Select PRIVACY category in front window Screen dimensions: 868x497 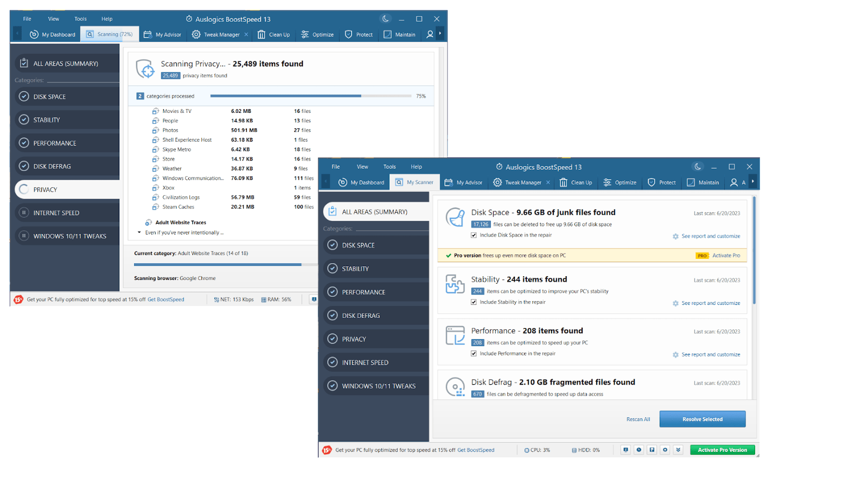click(376, 339)
